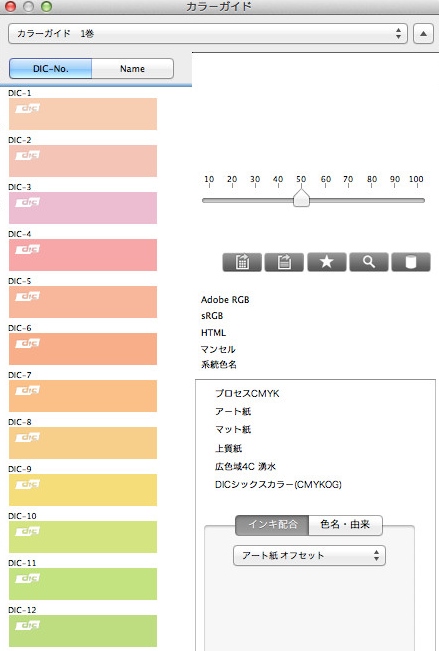Image resolution: width=439 pixels, height=651 pixels.
Task: Select the DICシックスカラー(CMYKOG) row
Action: click(278, 484)
